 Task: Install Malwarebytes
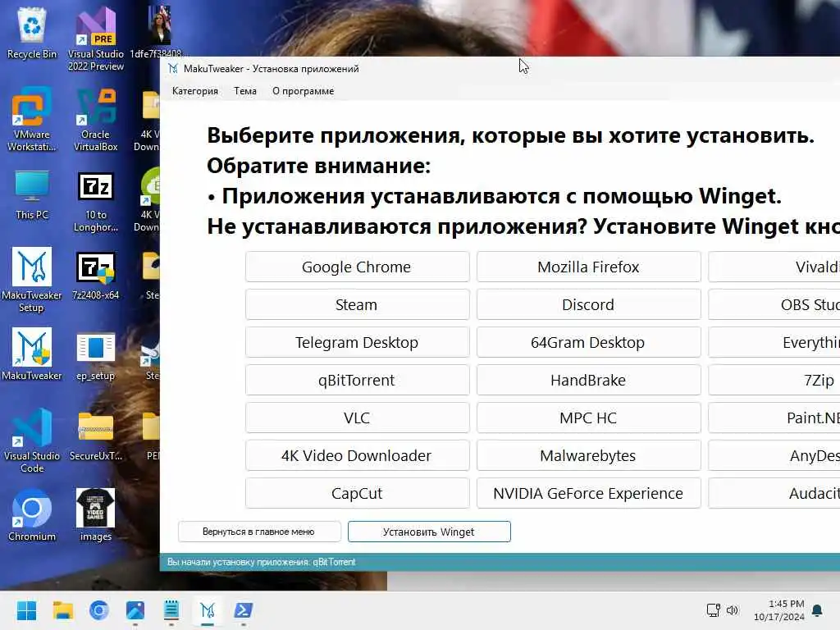[589, 455]
